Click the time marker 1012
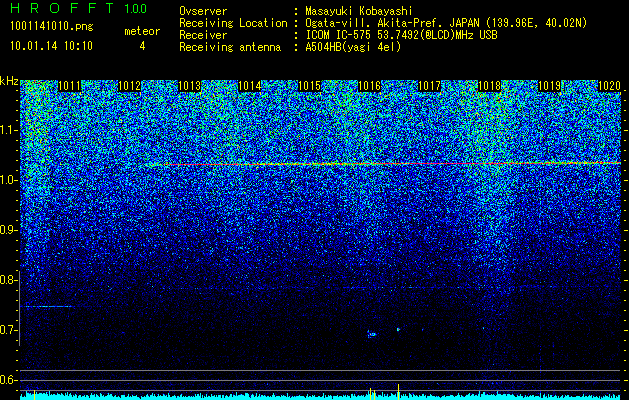Screen dimensions: 629x400 click(x=130, y=86)
